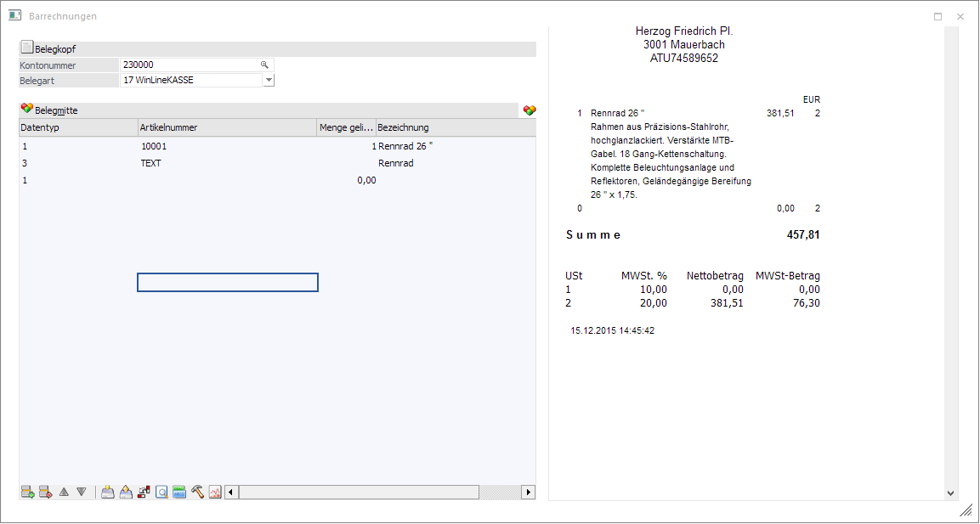Click the Kontonummer input field with 230000
The width and height of the screenshot is (980, 524).
[196, 65]
